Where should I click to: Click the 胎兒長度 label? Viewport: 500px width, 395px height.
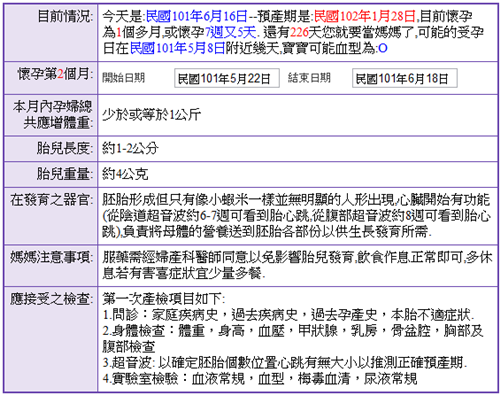65,148
